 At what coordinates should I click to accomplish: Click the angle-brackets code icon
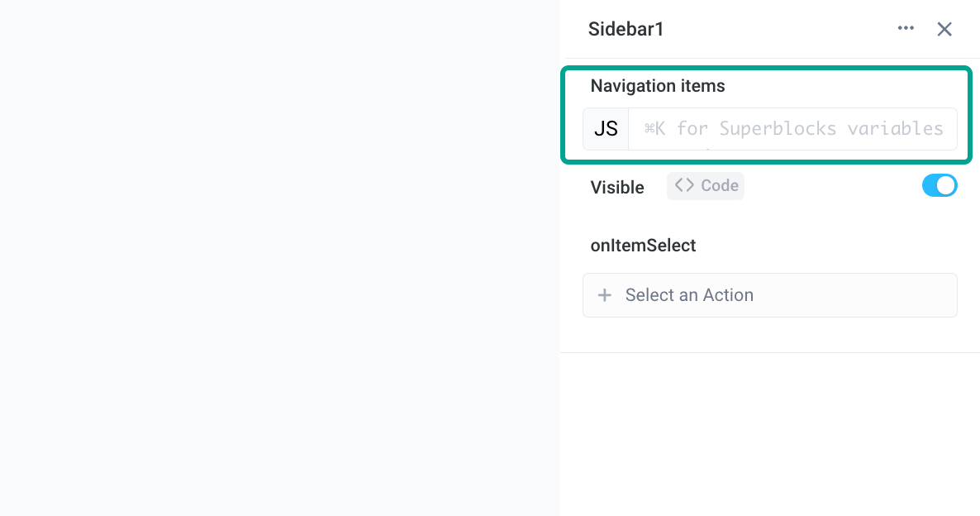coord(684,185)
